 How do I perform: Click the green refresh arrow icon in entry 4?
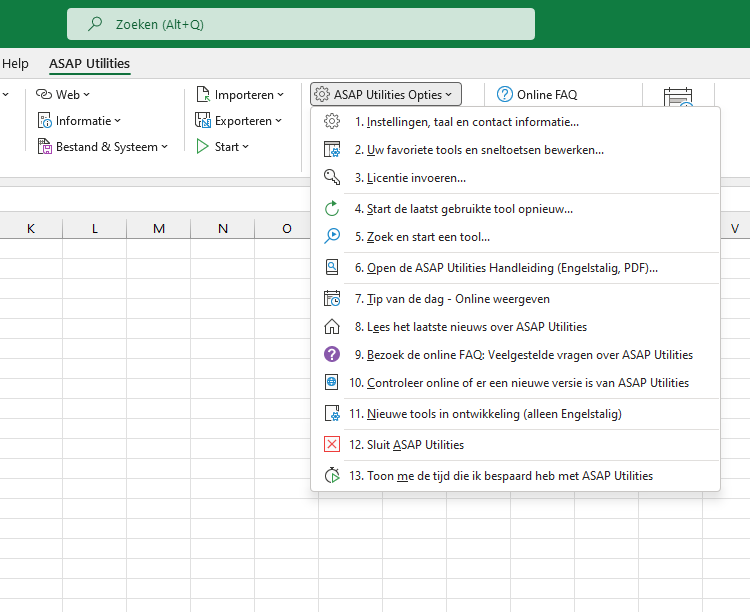pos(331,209)
